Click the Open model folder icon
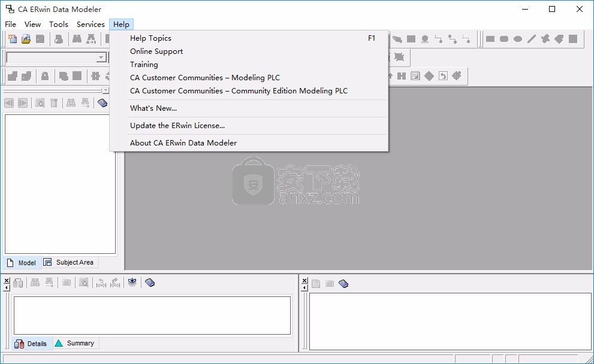 [26, 39]
